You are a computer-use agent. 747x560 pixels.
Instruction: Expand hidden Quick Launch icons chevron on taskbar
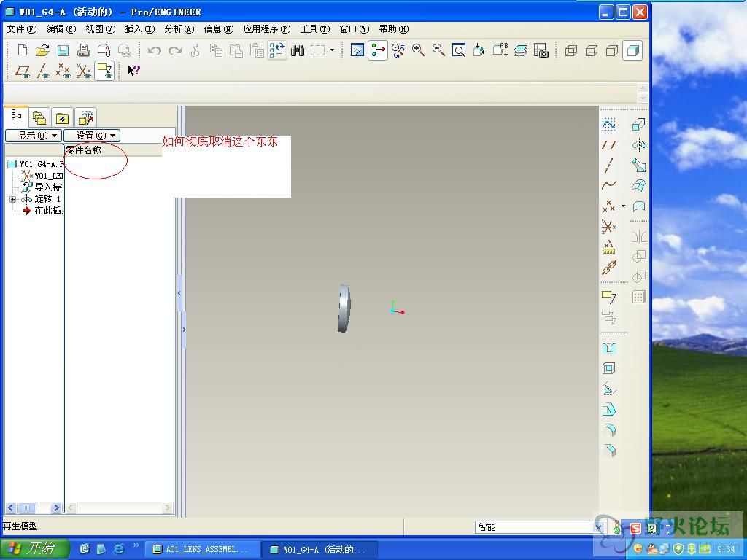136,545
